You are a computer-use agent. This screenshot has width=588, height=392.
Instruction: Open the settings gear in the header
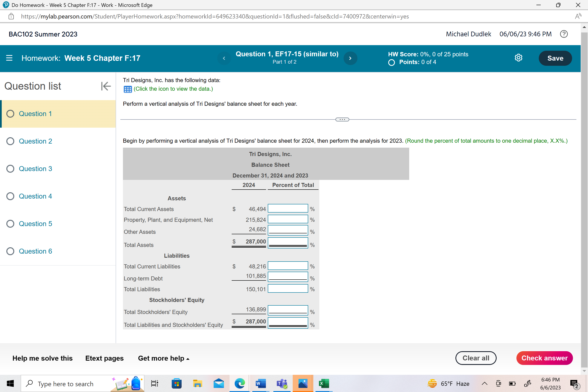tap(518, 58)
